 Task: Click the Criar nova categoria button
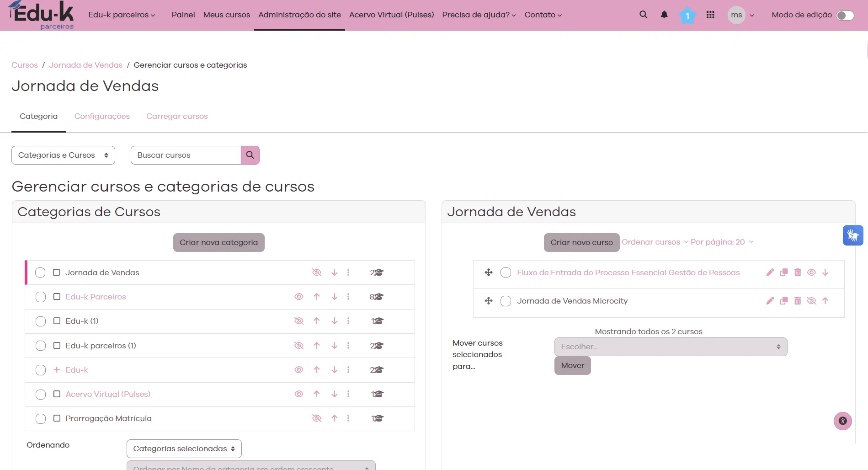tap(218, 242)
